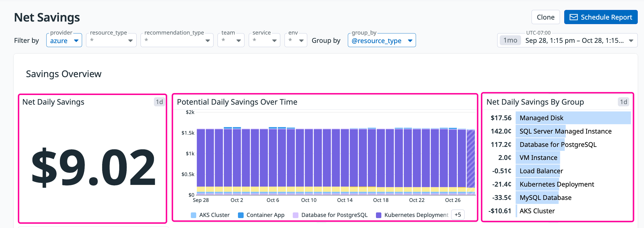This screenshot has width=644, height=228.
Task: Toggle Kubernetes Deployment legend swatch
Action: tap(379, 215)
